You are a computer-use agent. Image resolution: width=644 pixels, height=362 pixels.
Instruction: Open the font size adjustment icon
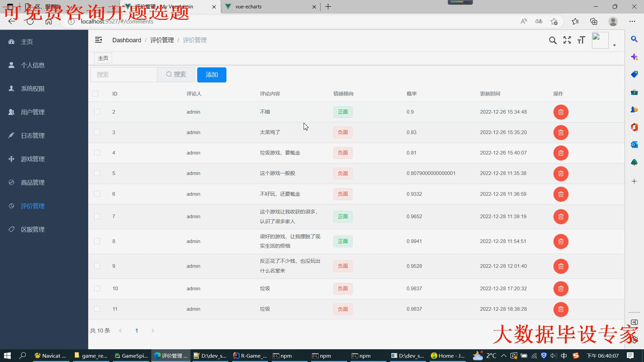(x=581, y=40)
